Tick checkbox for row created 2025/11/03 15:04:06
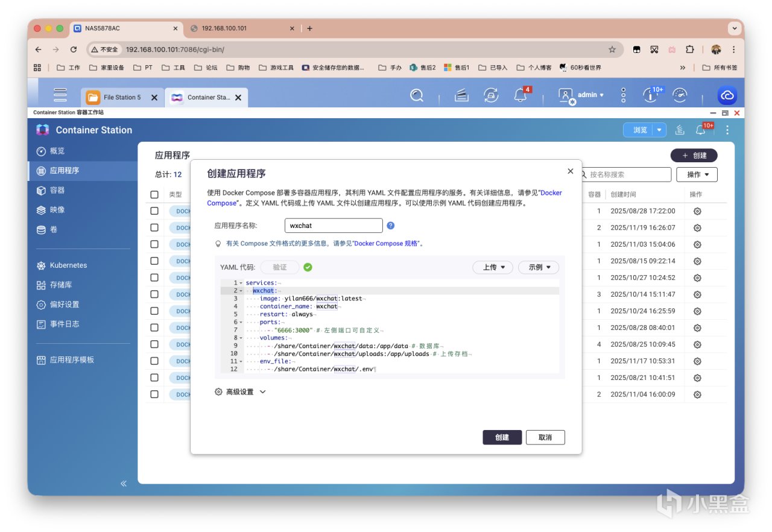The image size is (772, 532). (x=154, y=244)
